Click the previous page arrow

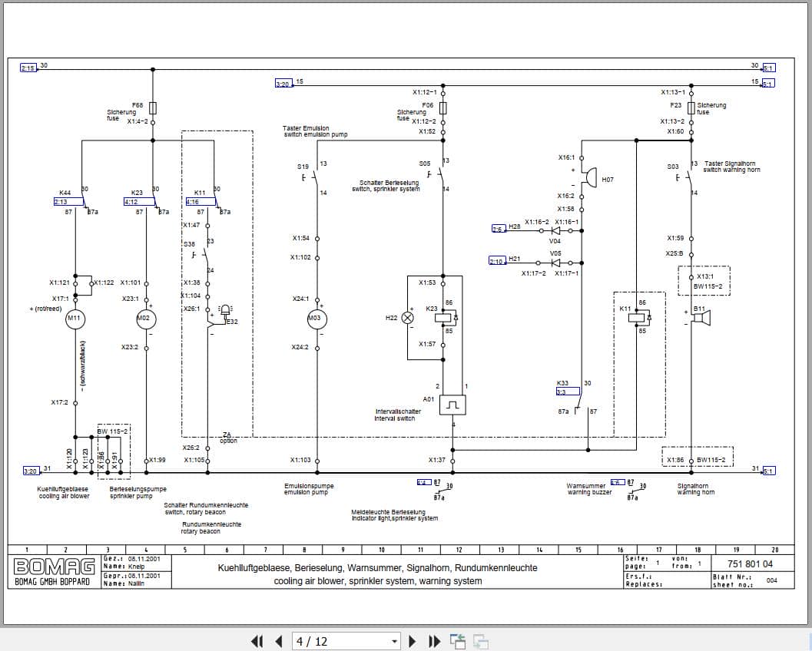pos(278,641)
